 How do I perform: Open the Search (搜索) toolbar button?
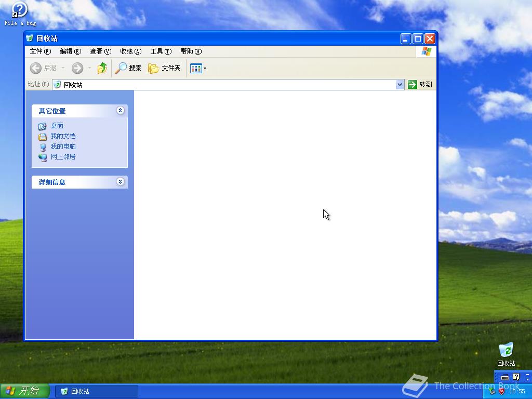[128, 68]
